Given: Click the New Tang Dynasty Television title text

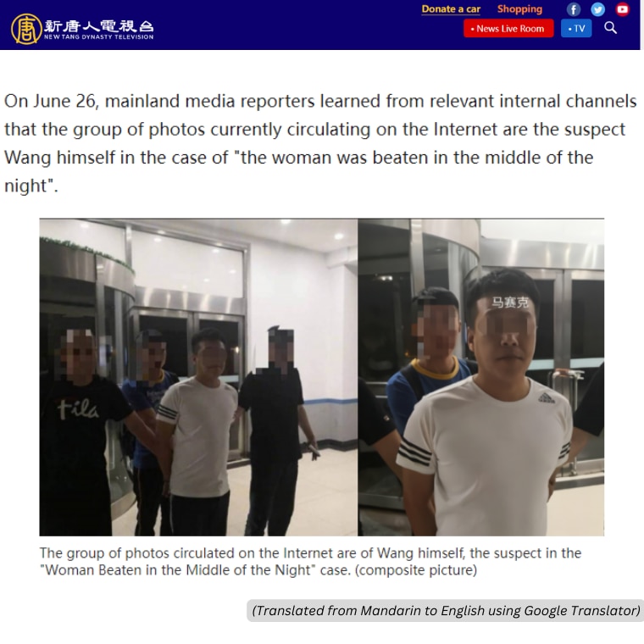Looking at the screenshot, I should coord(98,37).
